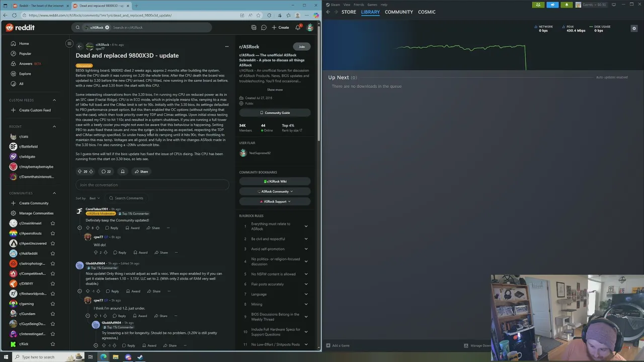Click Add a Game in Steam

[x=338, y=345]
